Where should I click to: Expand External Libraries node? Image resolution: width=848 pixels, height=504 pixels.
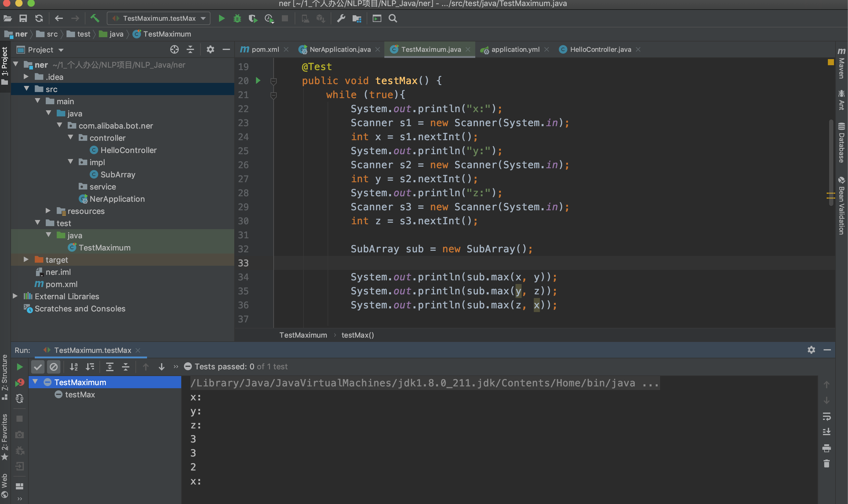coord(15,296)
